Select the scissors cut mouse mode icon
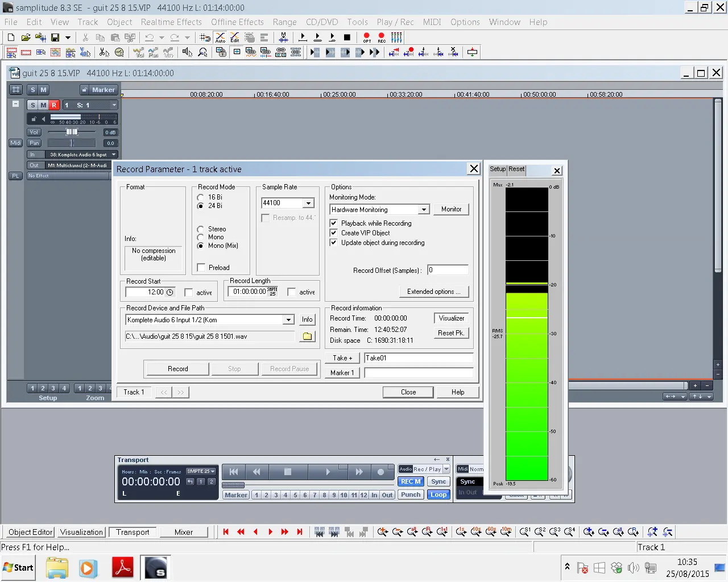Image resolution: width=728 pixels, height=582 pixels. pos(104,52)
